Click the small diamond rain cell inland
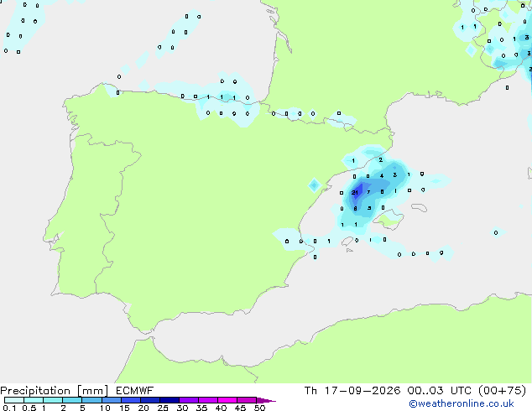532x411 pixels. pos(315,185)
